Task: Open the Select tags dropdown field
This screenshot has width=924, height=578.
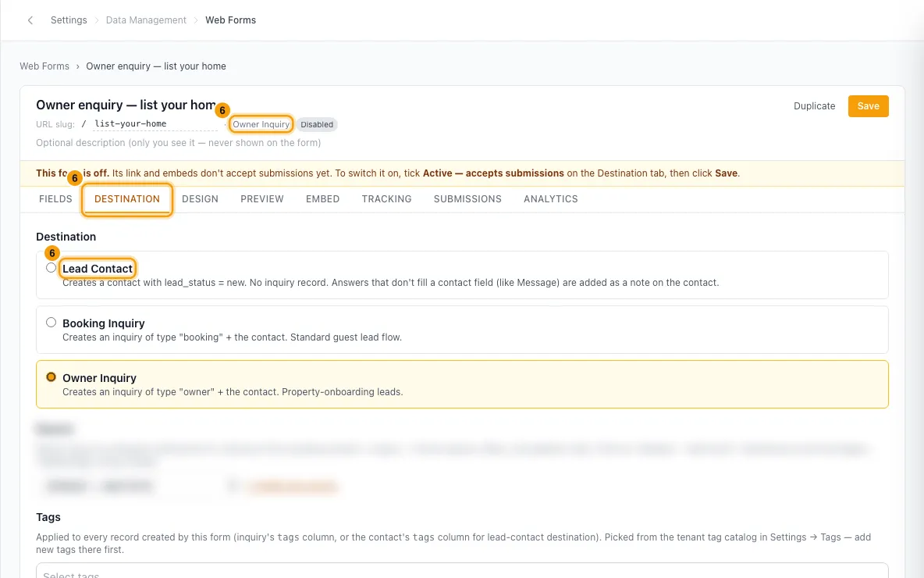Action: [x=462, y=571]
